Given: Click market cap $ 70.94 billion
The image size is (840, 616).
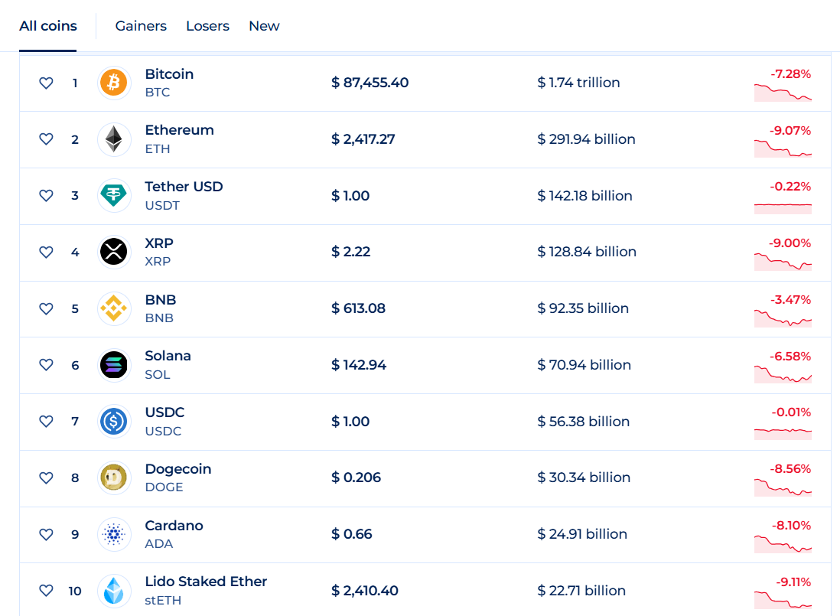Looking at the screenshot, I should point(584,365).
